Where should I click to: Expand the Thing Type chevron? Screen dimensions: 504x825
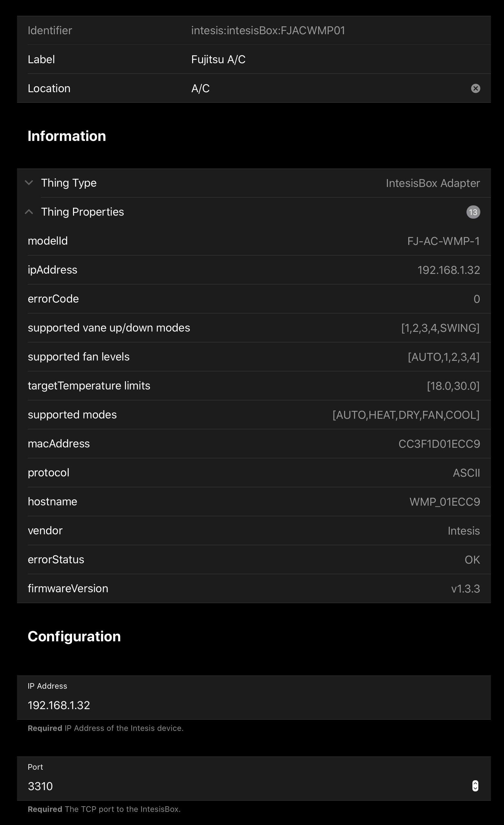(29, 183)
